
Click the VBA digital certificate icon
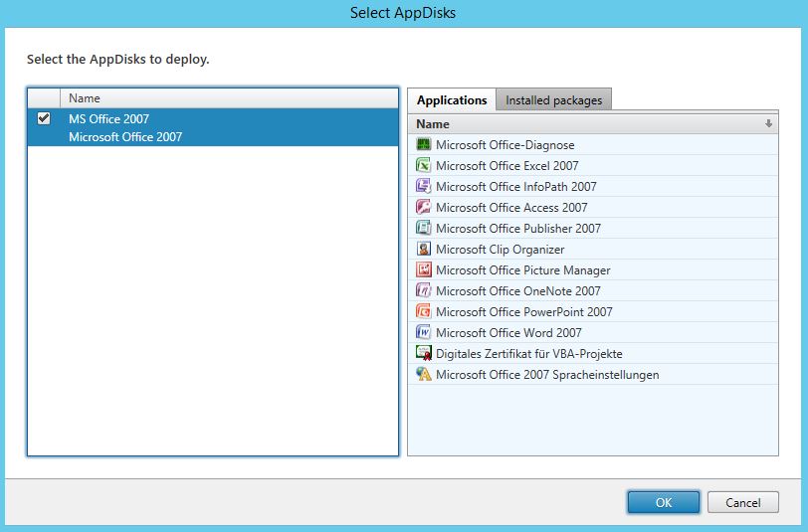(423, 354)
